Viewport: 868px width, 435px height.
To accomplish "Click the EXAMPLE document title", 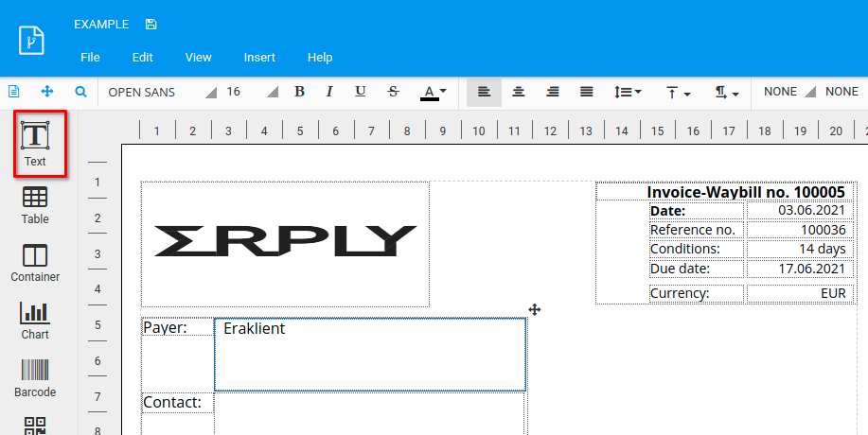I will coord(101,25).
